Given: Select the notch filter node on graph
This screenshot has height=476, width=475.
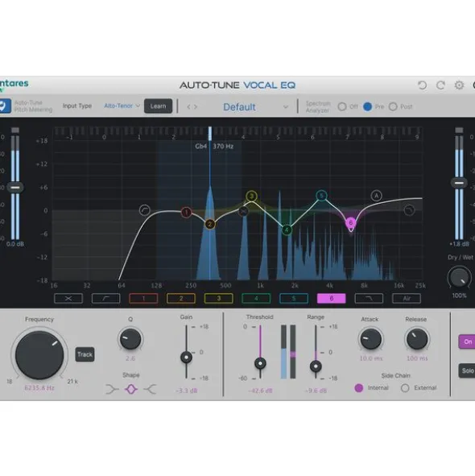Looking at the screenshot, I should coord(243,211).
